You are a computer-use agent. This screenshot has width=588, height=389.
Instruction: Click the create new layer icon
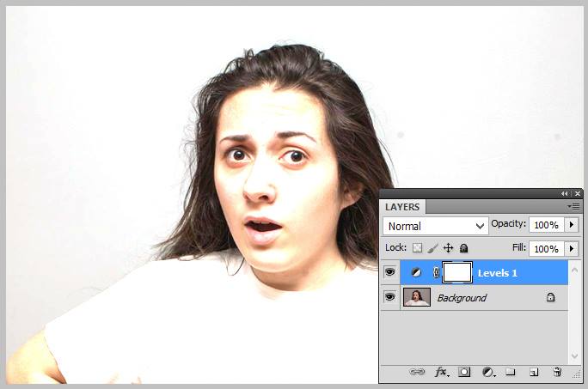tap(534, 372)
